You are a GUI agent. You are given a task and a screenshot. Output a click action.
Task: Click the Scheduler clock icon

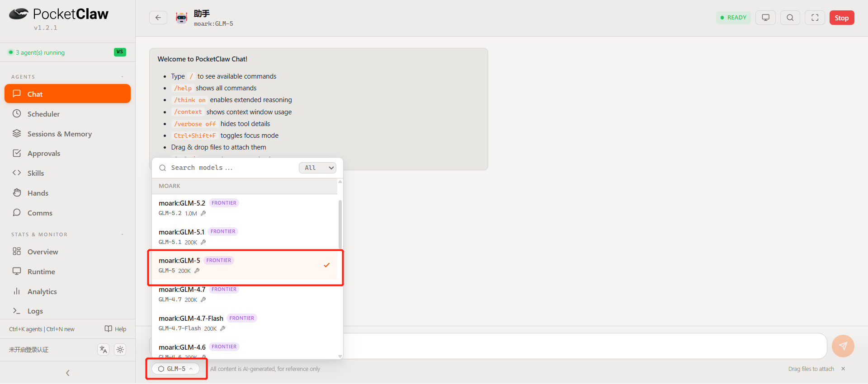coord(17,113)
